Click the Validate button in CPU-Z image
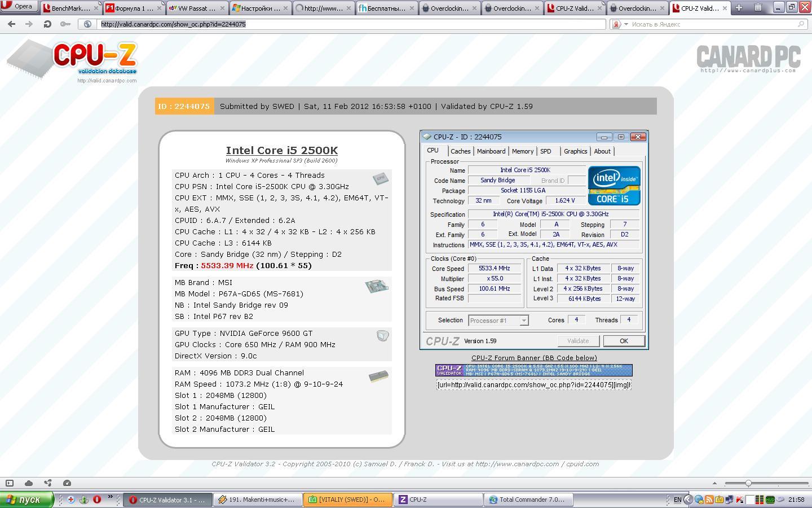Screen dimensions: 812x508 (x=578, y=341)
